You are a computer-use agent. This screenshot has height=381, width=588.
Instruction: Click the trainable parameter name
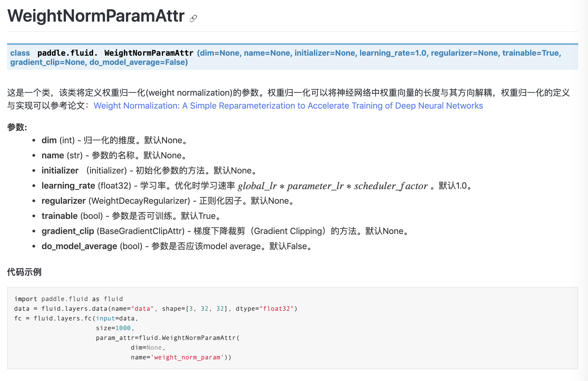point(59,216)
